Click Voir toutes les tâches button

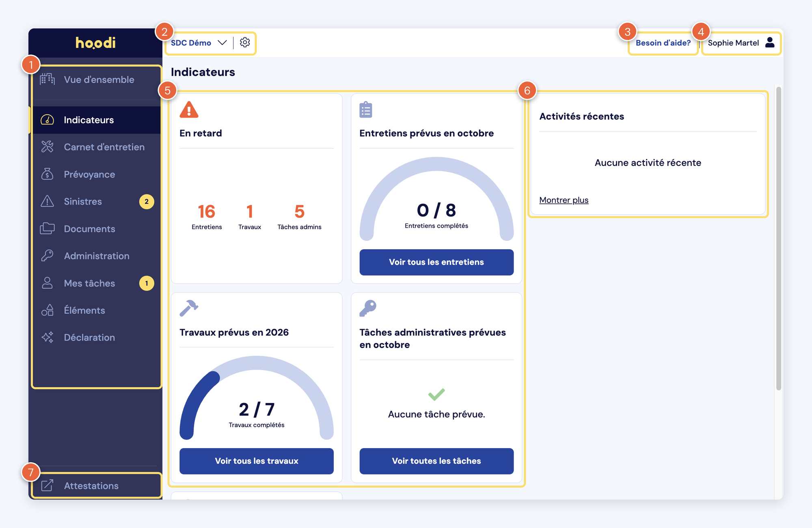pyautogui.click(x=436, y=461)
